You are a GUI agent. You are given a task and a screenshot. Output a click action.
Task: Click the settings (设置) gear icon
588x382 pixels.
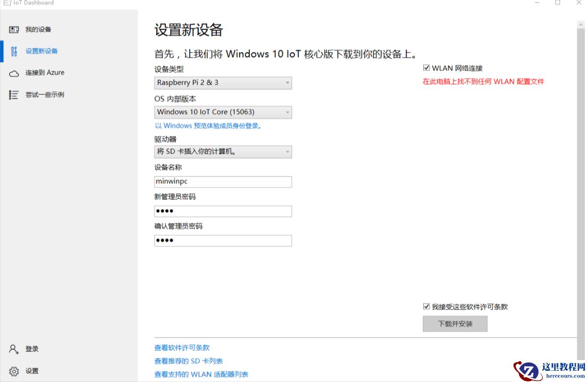[14, 371]
